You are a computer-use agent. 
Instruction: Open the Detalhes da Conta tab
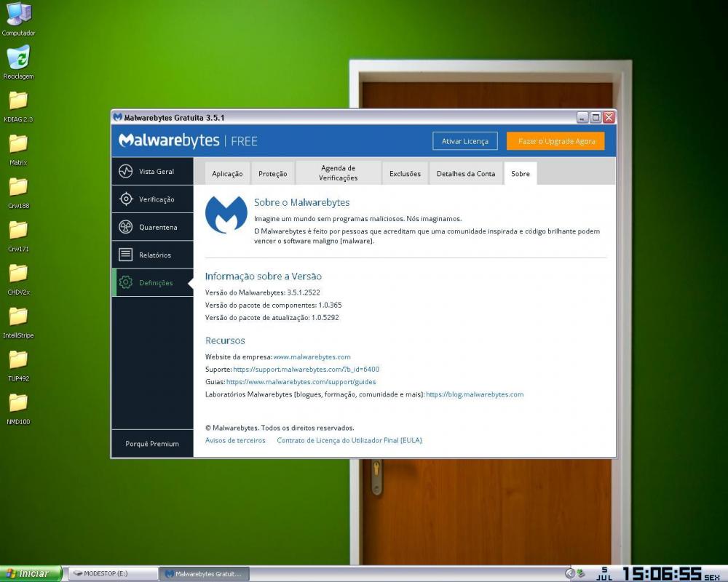coord(465,174)
